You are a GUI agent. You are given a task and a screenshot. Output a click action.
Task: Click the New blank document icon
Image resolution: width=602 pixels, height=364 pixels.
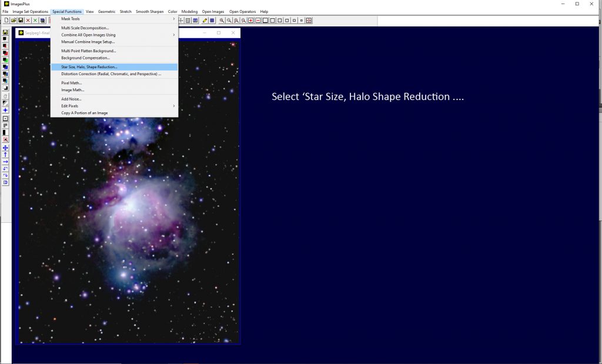(6, 21)
